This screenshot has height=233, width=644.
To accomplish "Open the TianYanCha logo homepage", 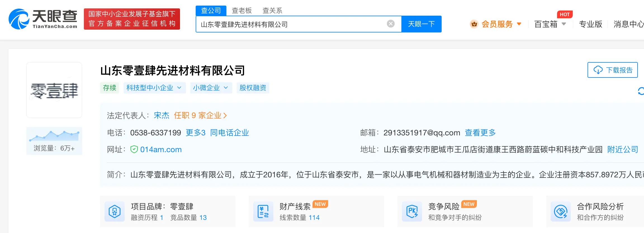I will point(43,19).
